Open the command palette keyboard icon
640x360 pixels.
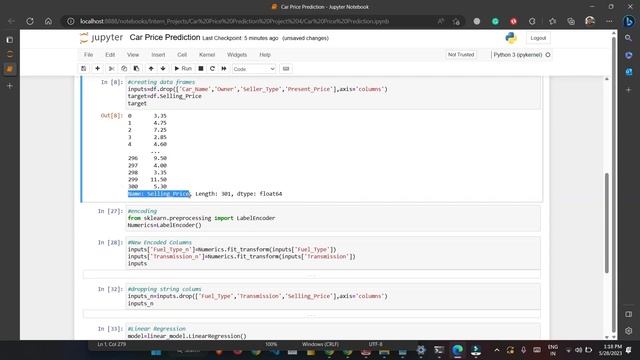pos(286,69)
